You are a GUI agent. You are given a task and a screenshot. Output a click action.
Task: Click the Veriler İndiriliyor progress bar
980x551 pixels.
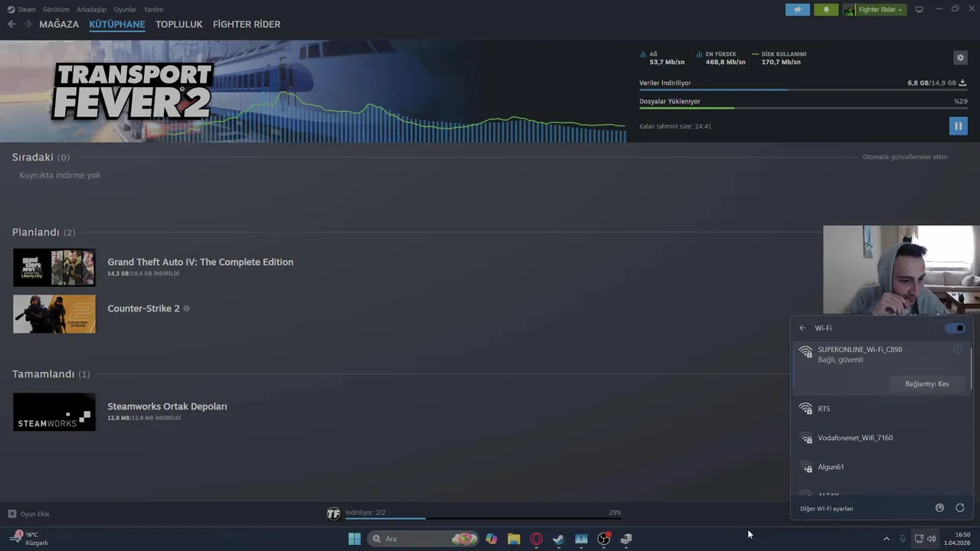pyautogui.click(x=802, y=90)
